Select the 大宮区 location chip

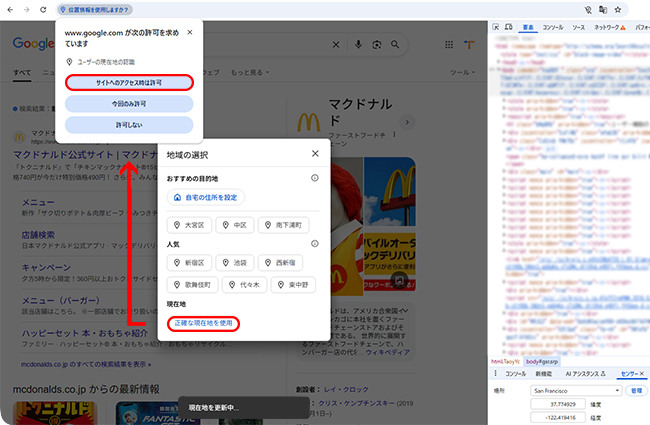189,225
